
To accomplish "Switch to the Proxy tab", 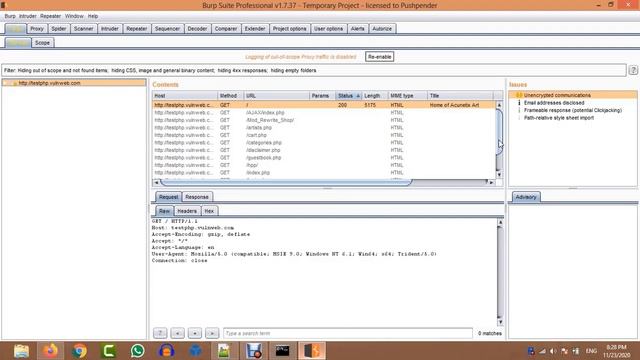I will pos(37,29).
